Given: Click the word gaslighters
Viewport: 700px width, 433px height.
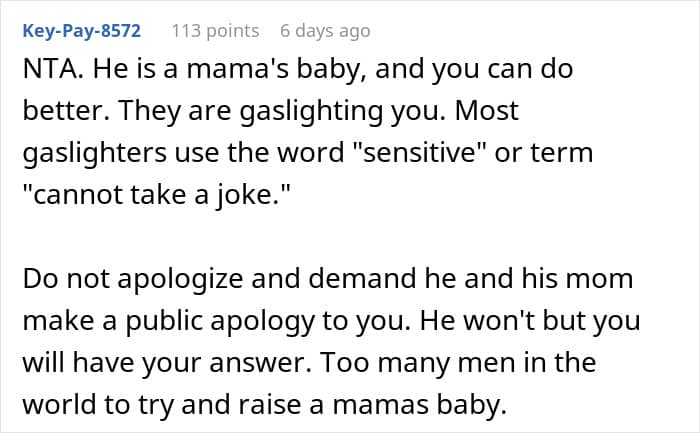Looking at the screenshot, I should click(95, 154).
